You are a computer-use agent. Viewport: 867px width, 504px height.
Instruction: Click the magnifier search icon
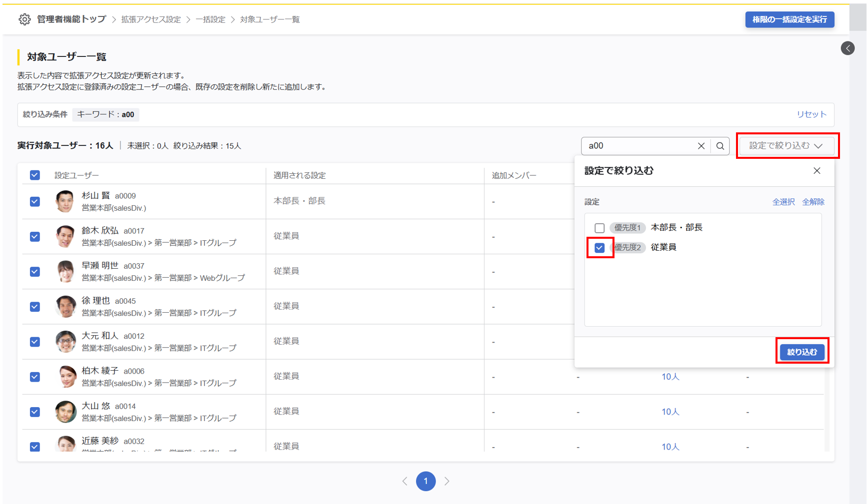click(x=720, y=146)
